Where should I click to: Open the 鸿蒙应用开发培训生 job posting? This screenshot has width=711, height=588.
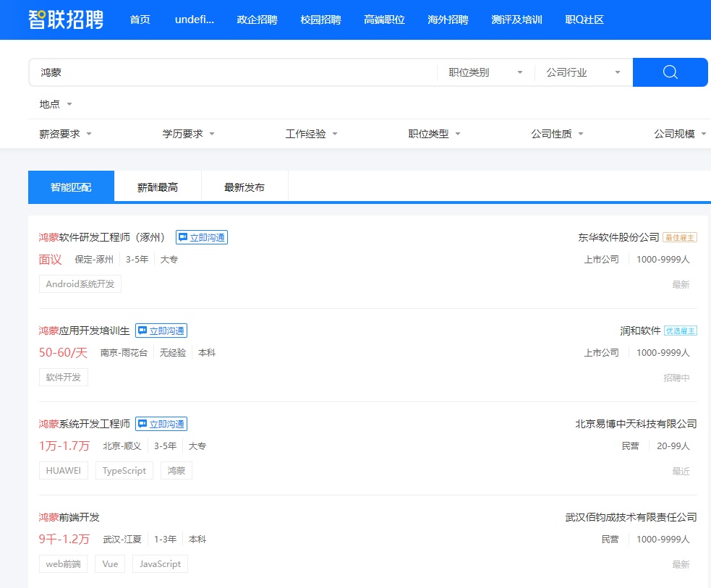point(85,331)
